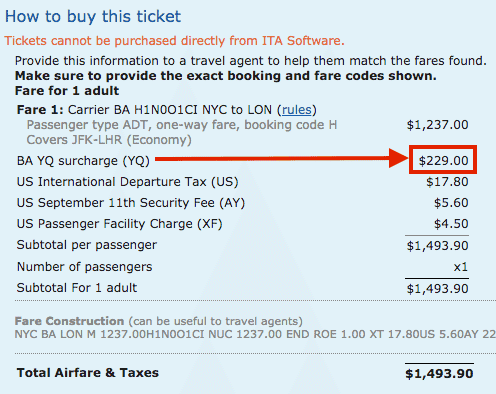Click the orange ITA Software purchase warning text

click(174, 41)
